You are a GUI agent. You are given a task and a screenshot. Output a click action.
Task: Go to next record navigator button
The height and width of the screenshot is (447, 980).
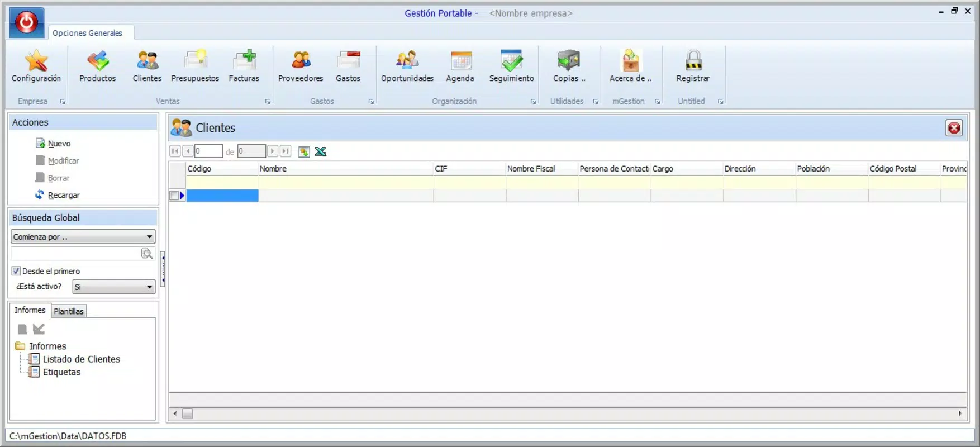coord(272,151)
